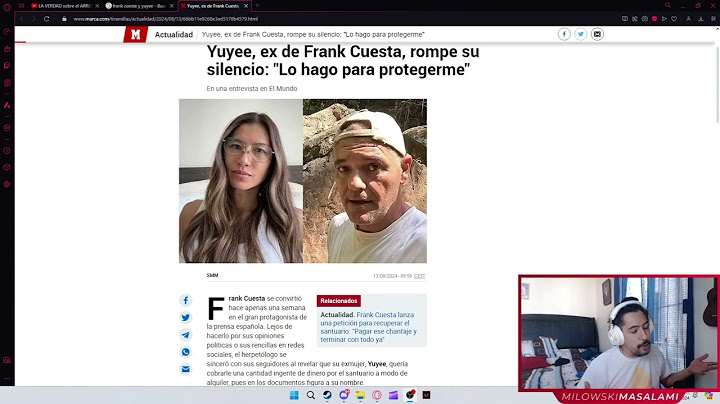Click the scrollbar up arrow

tap(717, 29)
